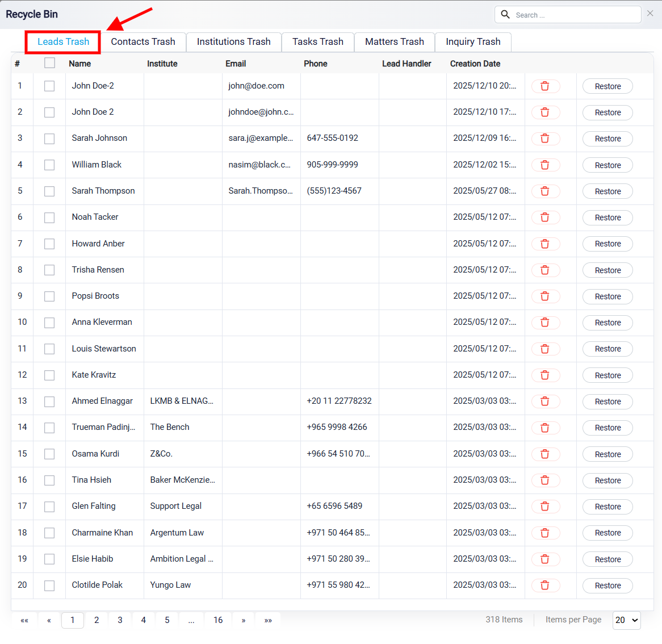Screen dimensions: 662x644
Task: Go to page 16 in the pagination
Action: (x=218, y=620)
